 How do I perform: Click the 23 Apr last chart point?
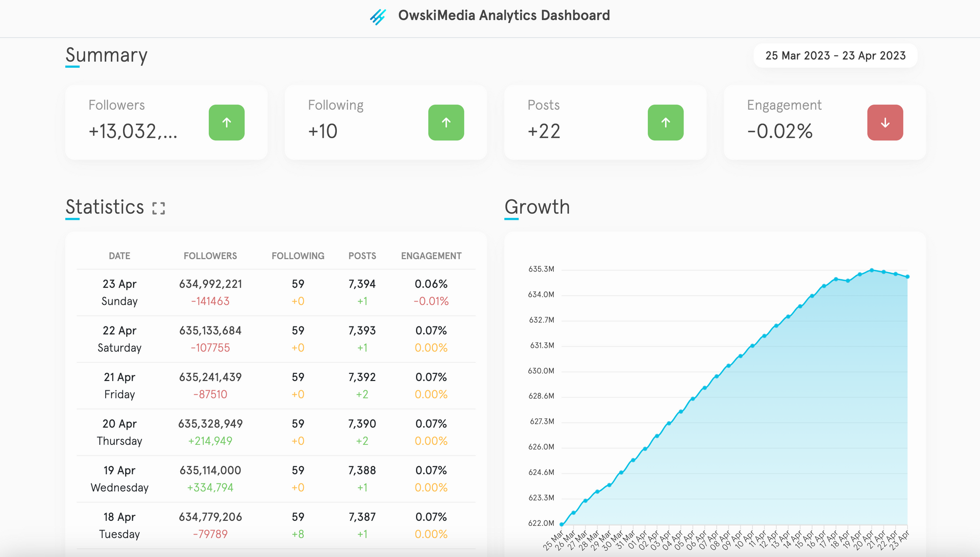pyautogui.click(x=908, y=277)
